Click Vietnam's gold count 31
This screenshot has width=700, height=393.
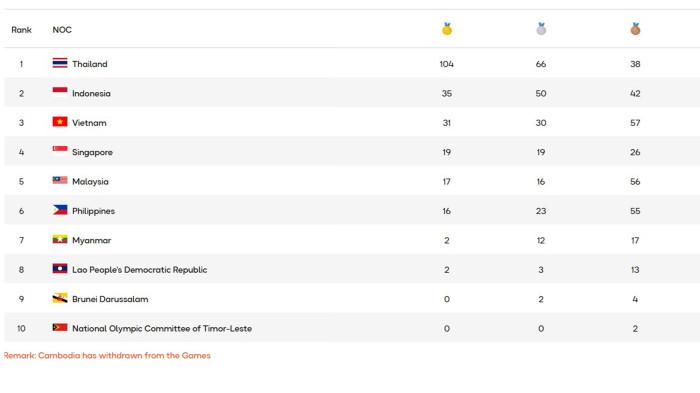pos(446,123)
